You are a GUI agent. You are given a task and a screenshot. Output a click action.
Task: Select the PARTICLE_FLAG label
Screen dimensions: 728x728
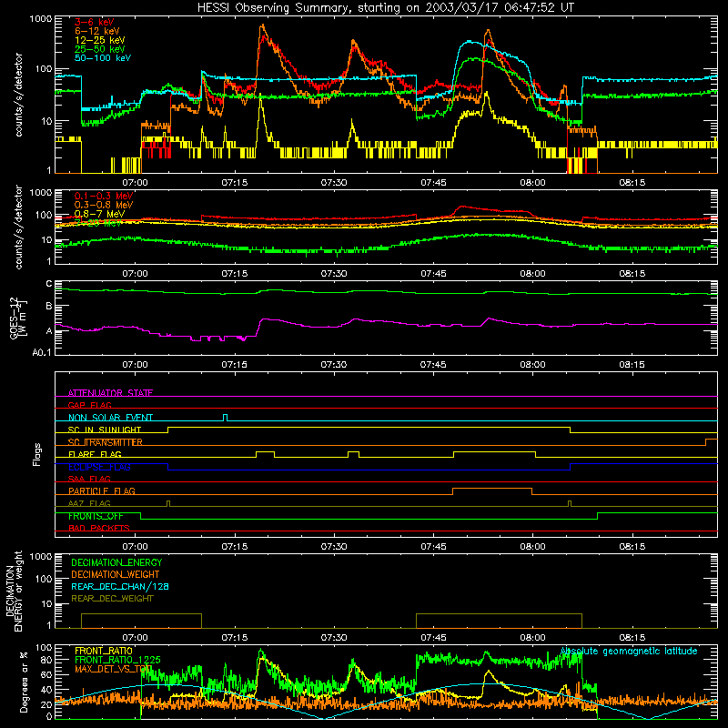pyautogui.click(x=102, y=490)
